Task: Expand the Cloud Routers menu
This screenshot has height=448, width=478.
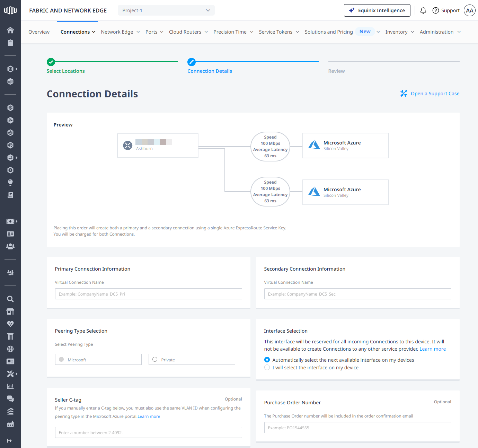Action: 188,32
